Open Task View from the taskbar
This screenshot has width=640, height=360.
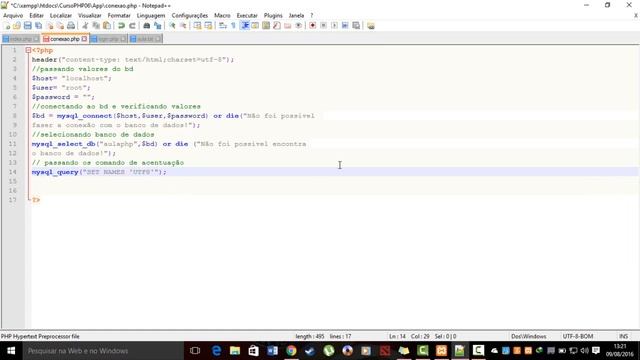pos(195,351)
